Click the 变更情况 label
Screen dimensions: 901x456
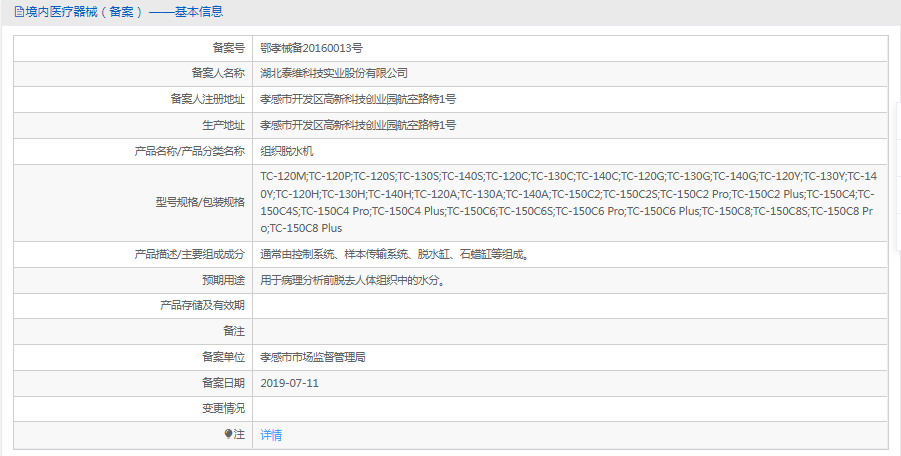click(x=224, y=408)
